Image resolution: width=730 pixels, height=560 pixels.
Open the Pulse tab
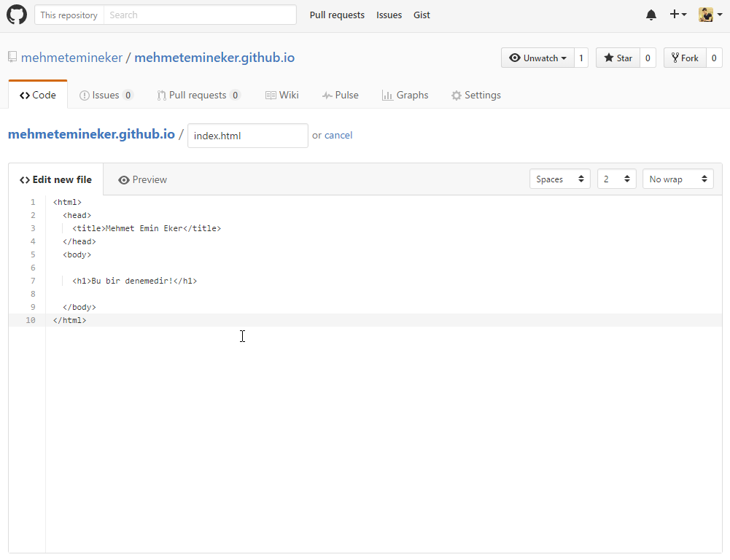coord(341,95)
